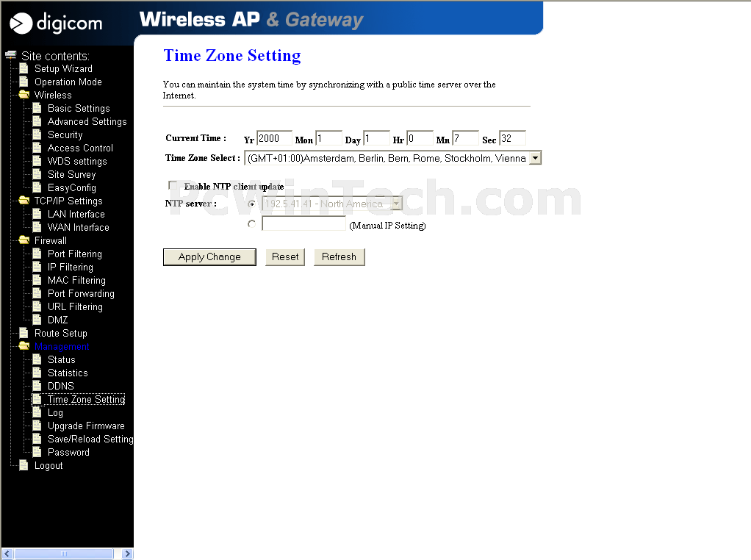The image size is (751, 560).
Task: Open the Port Forwarding page
Action: click(81, 294)
